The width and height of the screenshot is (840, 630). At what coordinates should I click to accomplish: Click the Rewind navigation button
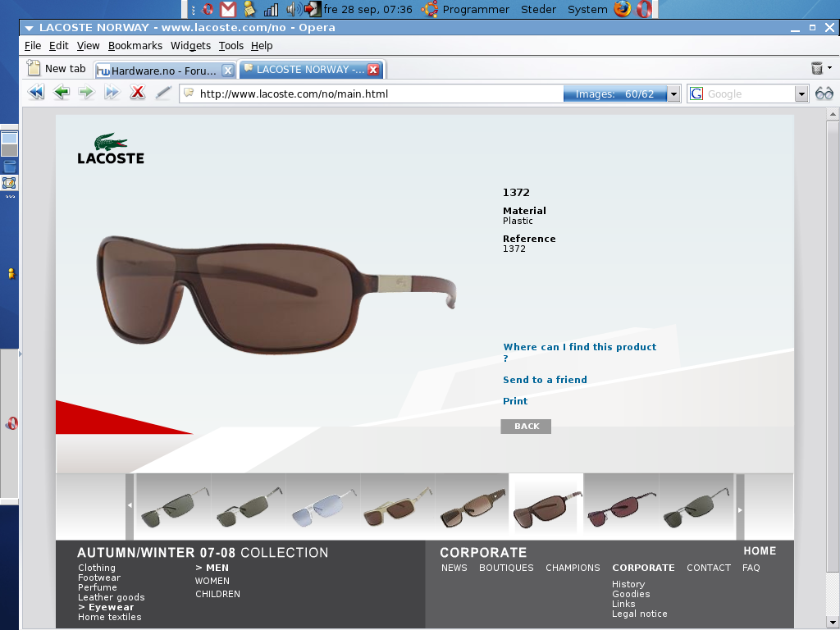coord(36,93)
